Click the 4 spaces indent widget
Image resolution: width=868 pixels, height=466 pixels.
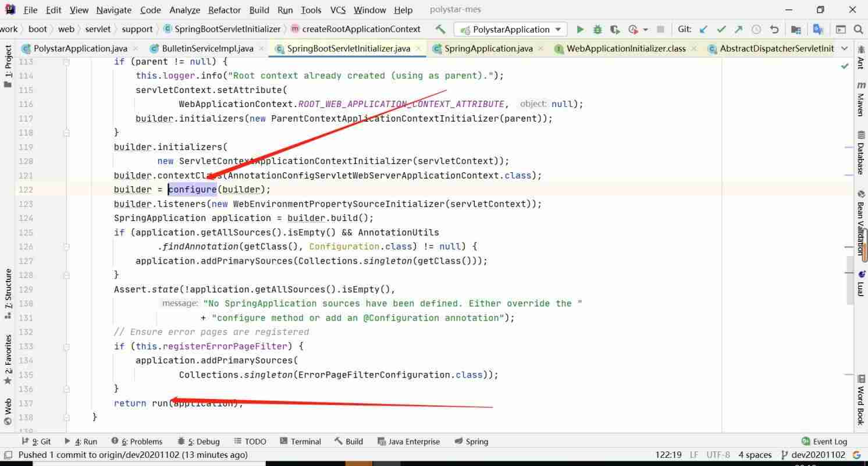pyautogui.click(x=755, y=454)
